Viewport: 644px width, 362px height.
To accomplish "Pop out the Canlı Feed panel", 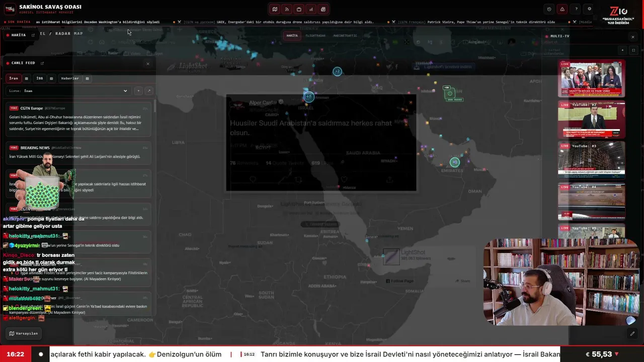I will pyautogui.click(x=42, y=63).
